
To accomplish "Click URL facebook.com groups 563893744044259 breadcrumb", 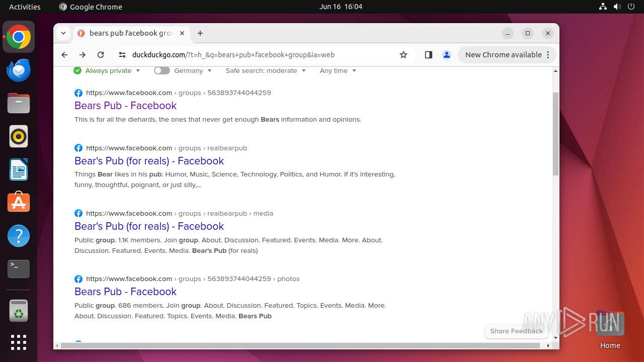I will coord(178,93).
